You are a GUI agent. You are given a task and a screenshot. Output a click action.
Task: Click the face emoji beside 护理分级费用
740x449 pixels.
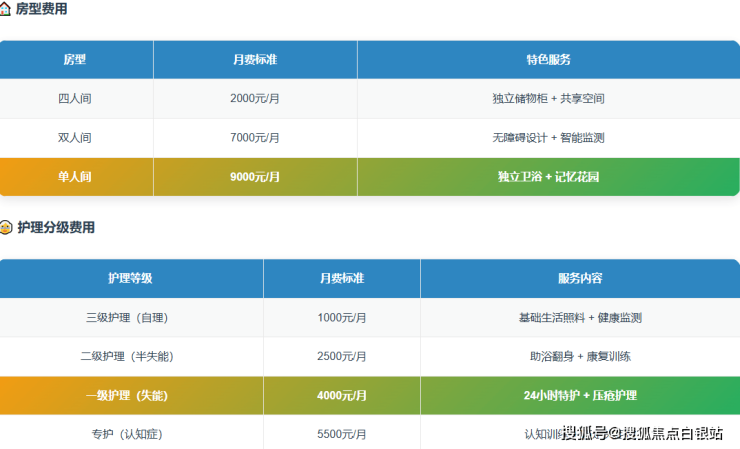5,228
